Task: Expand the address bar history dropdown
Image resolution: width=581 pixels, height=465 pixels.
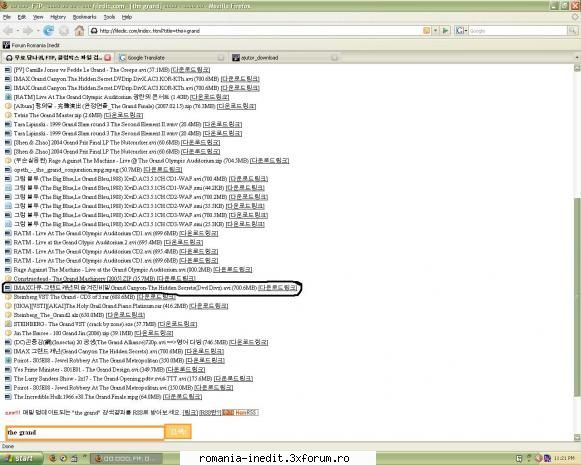Action: point(436,31)
